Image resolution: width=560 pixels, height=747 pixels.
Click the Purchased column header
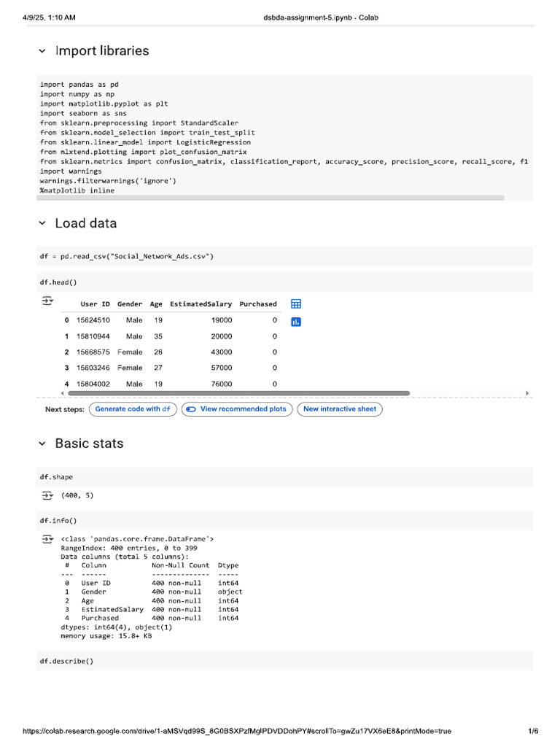258,304
